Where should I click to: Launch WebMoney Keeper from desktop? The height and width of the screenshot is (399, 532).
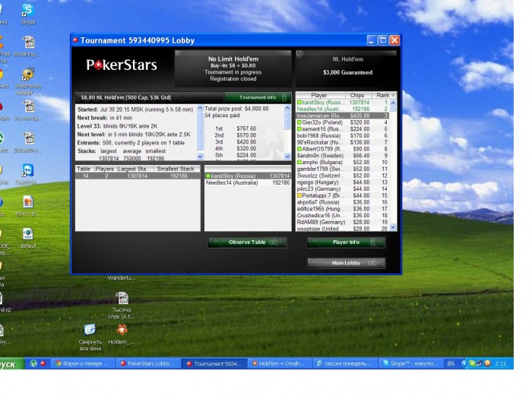pyautogui.click(x=29, y=81)
